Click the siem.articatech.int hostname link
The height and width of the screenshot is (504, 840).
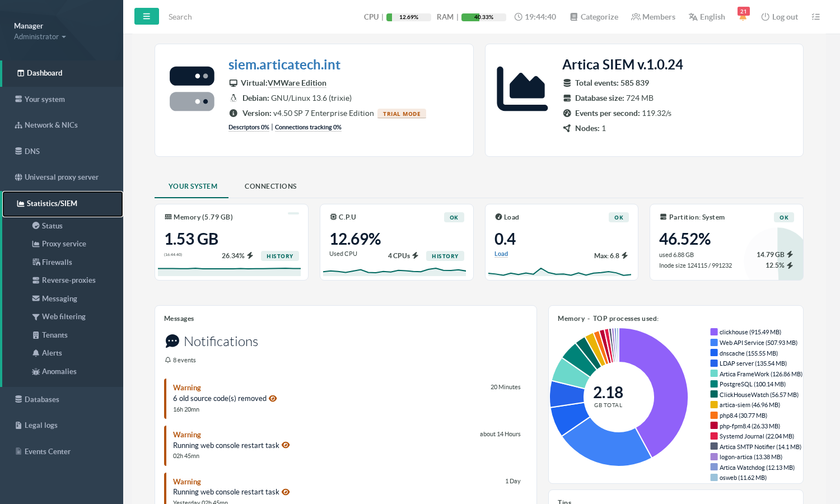(284, 64)
